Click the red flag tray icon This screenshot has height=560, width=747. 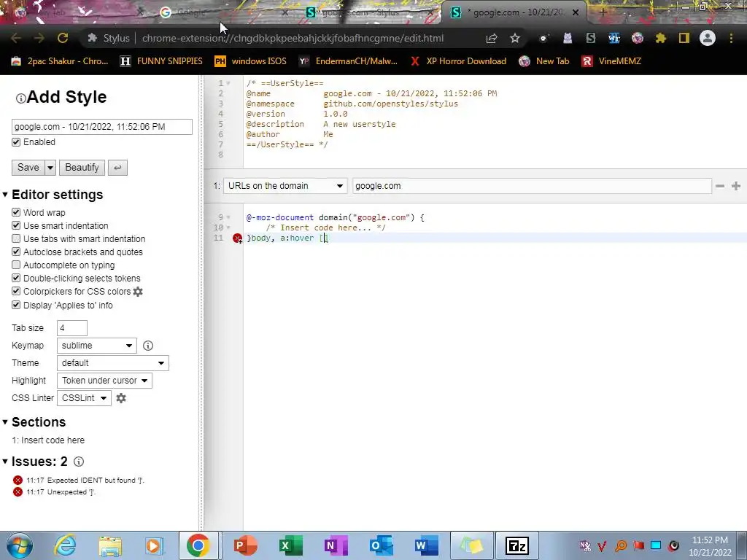point(638,545)
